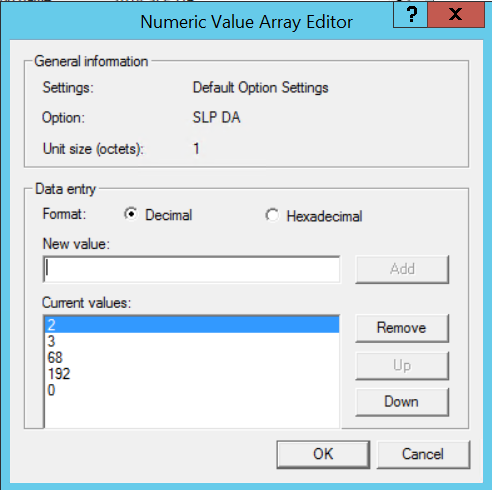492x490 pixels.
Task: Select the Decimal format radio button
Action: pyautogui.click(x=131, y=214)
